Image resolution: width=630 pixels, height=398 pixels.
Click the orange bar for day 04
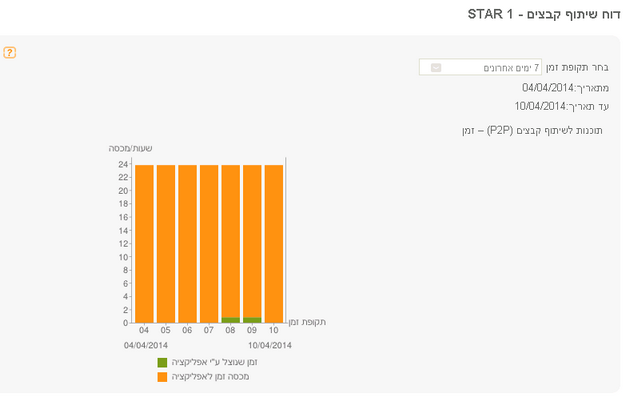(x=144, y=244)
